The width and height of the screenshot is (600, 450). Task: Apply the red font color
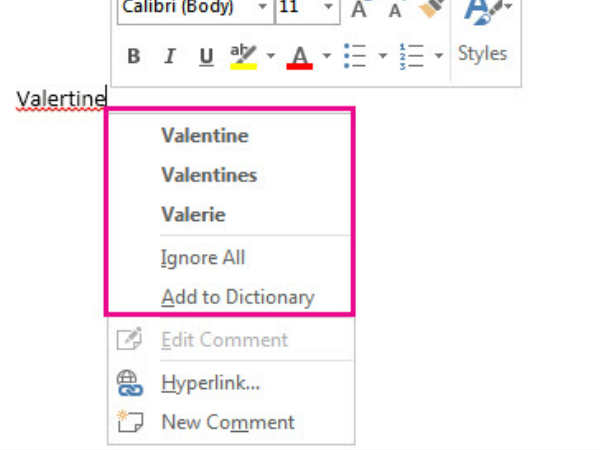click(299, 56)
